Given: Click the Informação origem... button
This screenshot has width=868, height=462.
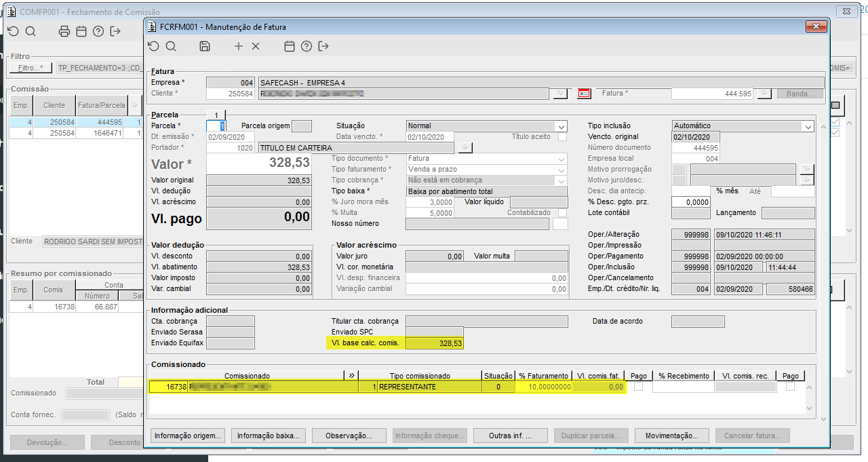Looking at the screenshot, I should pos(187,436).
